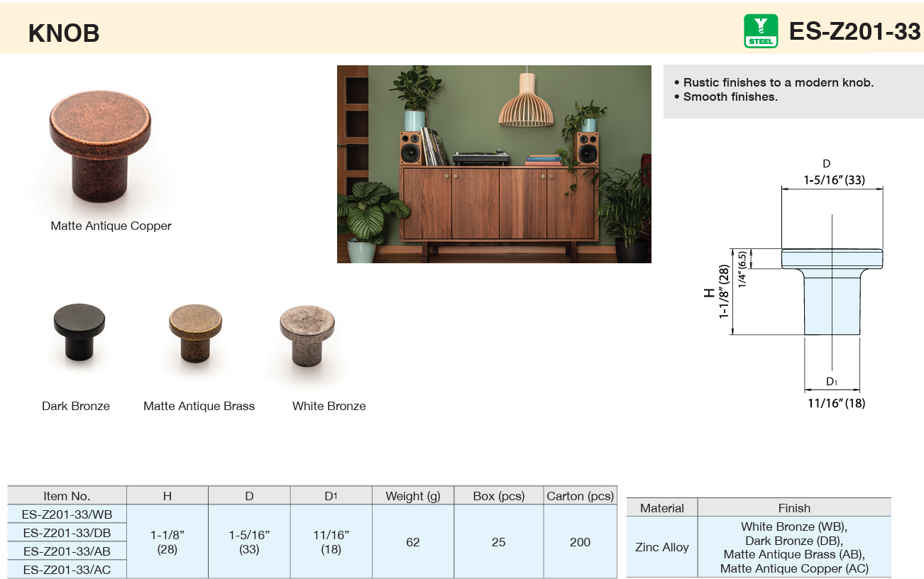Select item ES-Z201-33/DB table row
The image size is (924, 579).
[67, 533]
